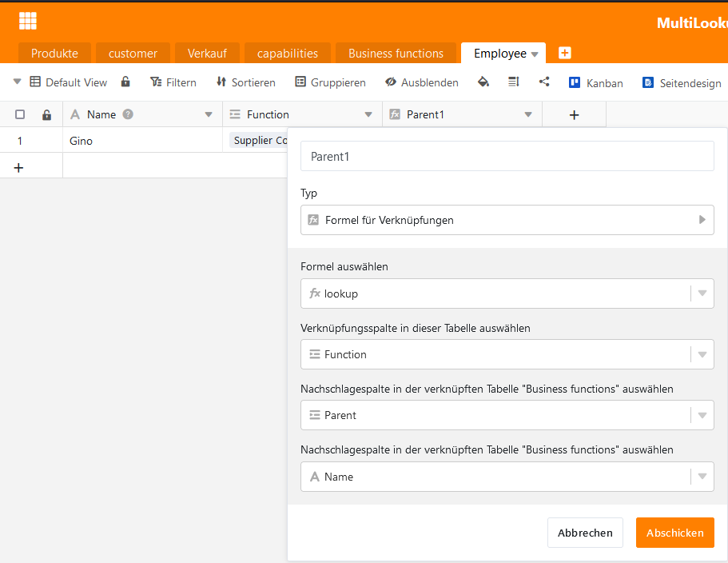Click the apps grid icon in header
Viewport: 728px width, 563px height.
28,22
